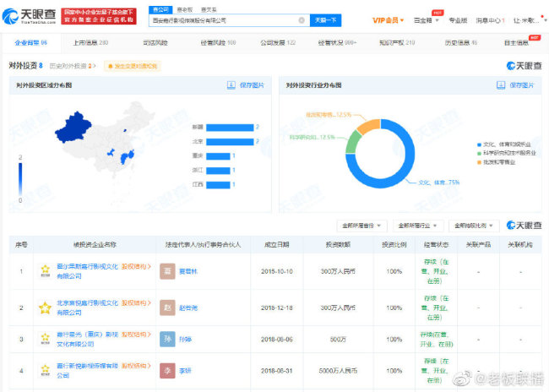Viewport: 549px width, 392px height.
Task: Switch to the 经营状况 tab
Action: (337, 43)
